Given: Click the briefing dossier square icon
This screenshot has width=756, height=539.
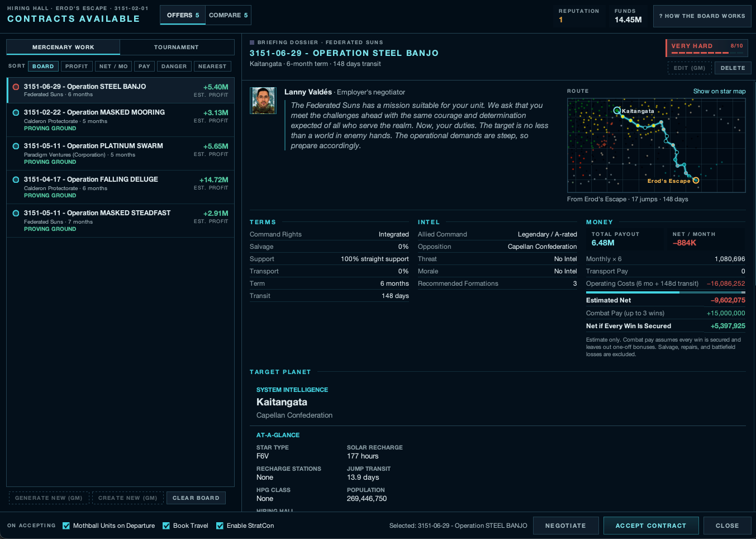Looking at the screenshot, I should [x=252, y=42].
